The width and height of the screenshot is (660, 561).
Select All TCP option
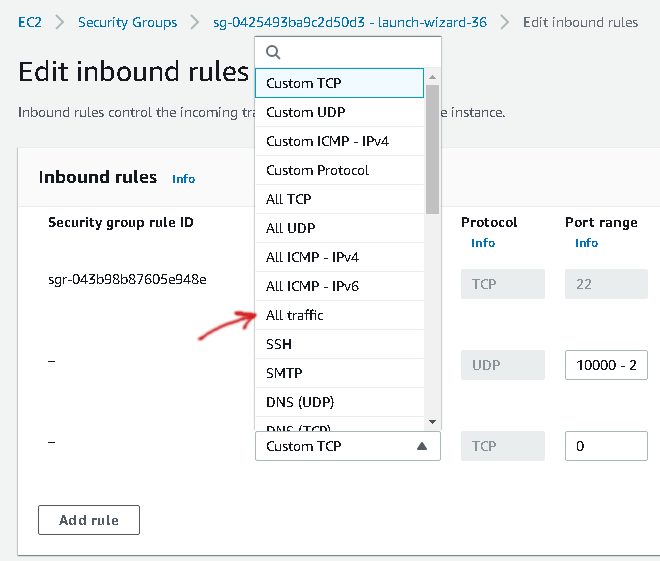(x=339, y=199)
